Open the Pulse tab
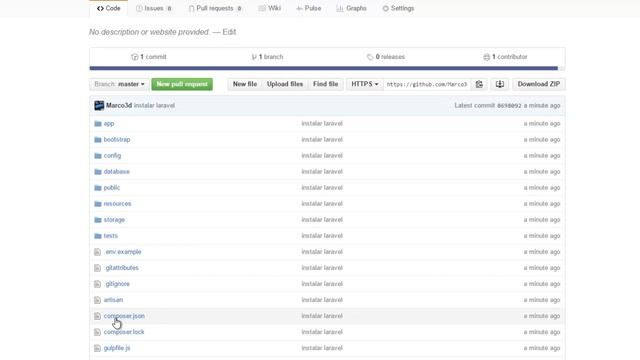 point(309,8)
